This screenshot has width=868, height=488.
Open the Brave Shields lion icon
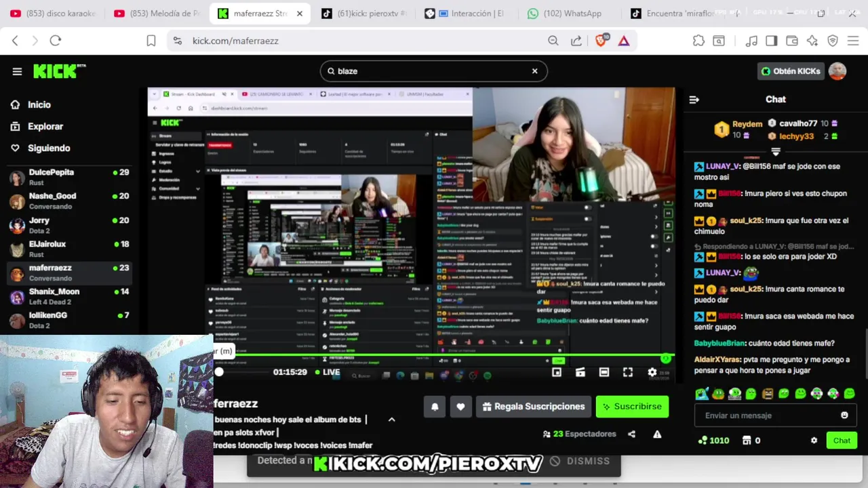pyautogui.click(x=601, y=41)
